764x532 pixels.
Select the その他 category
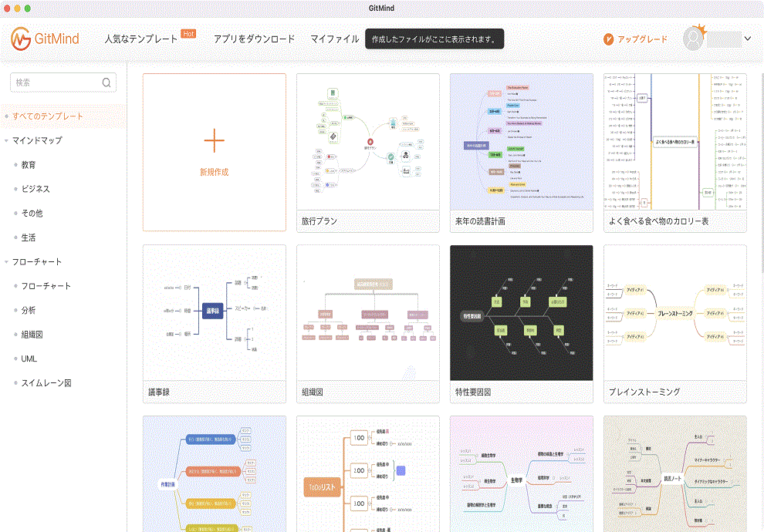tap(32, 214)
